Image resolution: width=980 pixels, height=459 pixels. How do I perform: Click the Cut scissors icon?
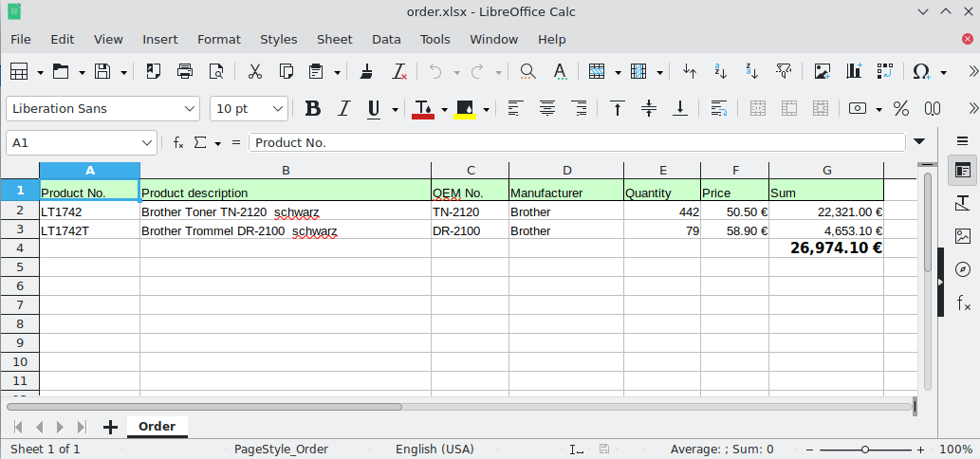tap(254, 71)
